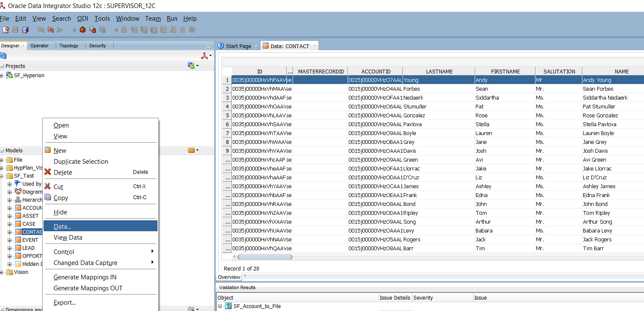Viewport: 644px width, 311px height.
Task: Expand the EVENT datastore node
Action: pyautogui.click(x=10, y=240)
